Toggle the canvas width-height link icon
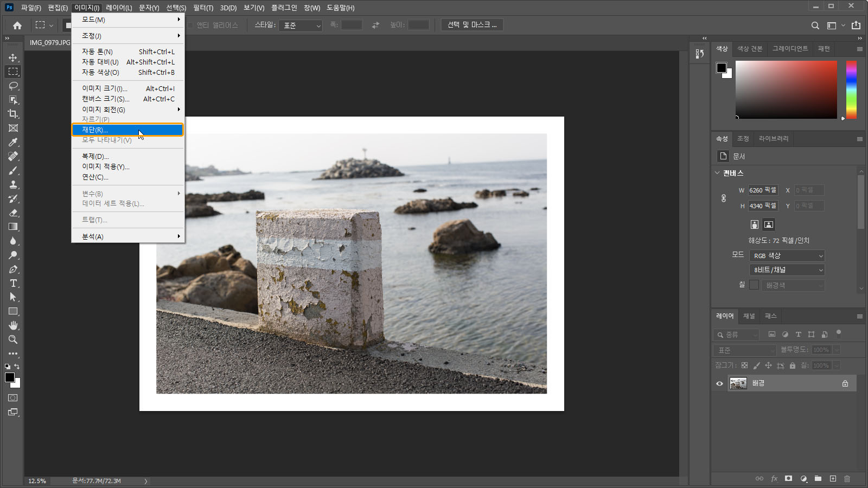The image size is (868, 488). pos(724,198)
